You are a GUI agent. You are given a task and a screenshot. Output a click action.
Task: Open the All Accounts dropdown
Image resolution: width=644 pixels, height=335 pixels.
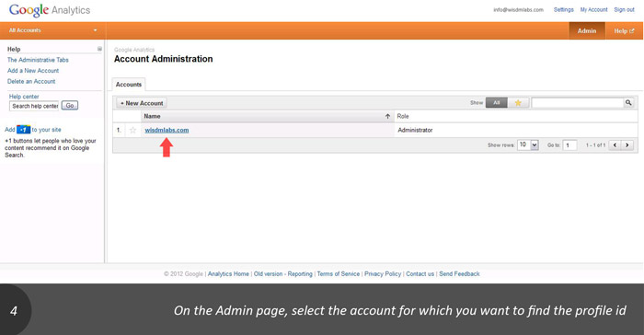click(52, 30)
